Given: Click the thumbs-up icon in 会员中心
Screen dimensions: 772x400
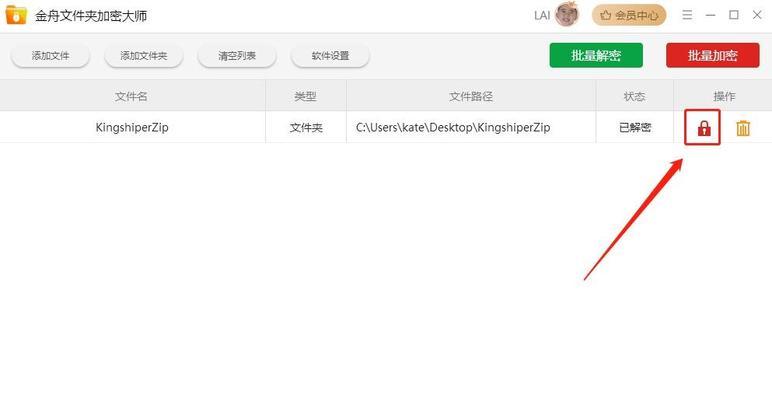Looking at the screenshot, I should point(606,15).
